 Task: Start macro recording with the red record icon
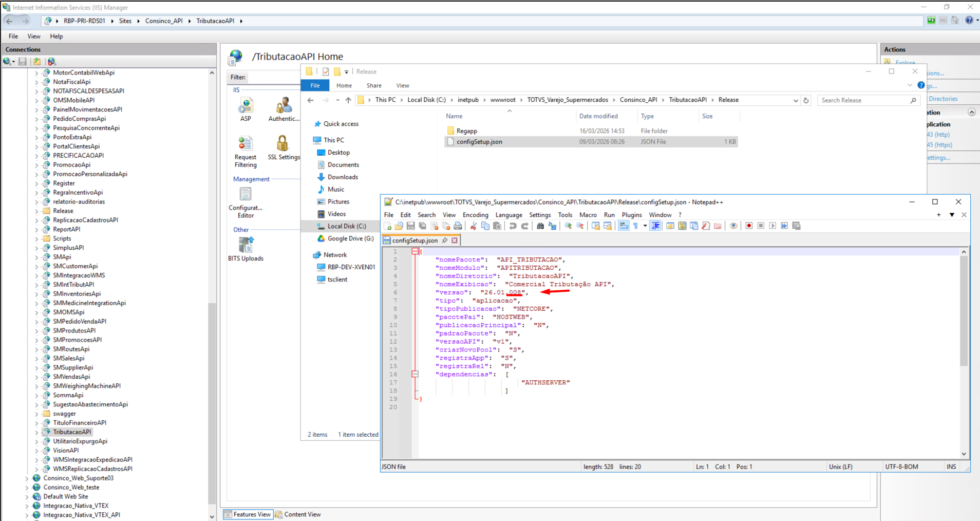[x=749, y=226]
